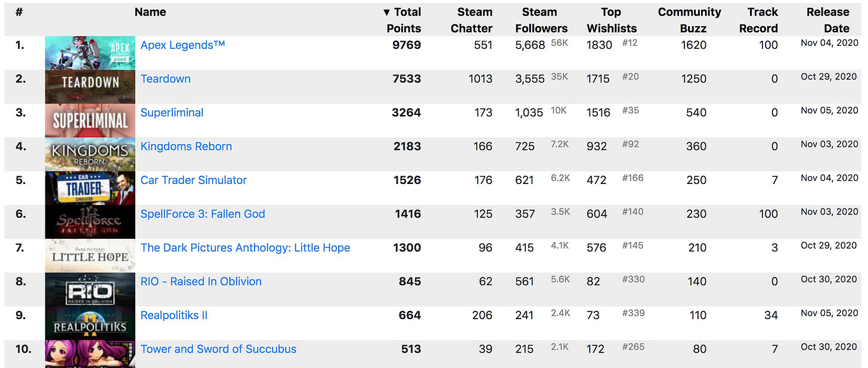Sort by the Total Points column header
This screenshot has width=868, height=368.
coord(402,20)
